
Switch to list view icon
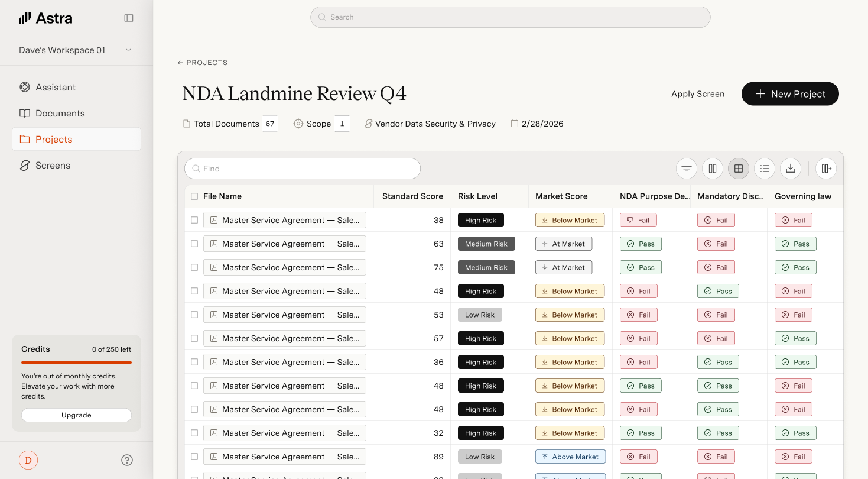(765, 169)
